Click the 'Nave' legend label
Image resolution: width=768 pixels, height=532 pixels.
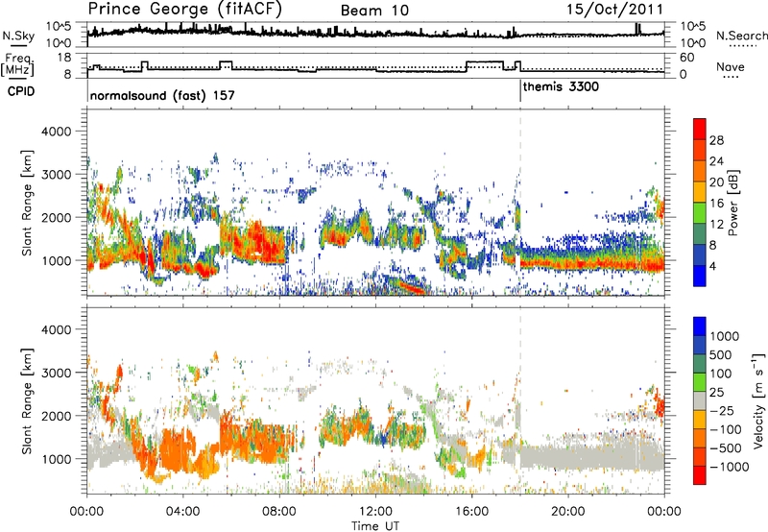(731, 66)
